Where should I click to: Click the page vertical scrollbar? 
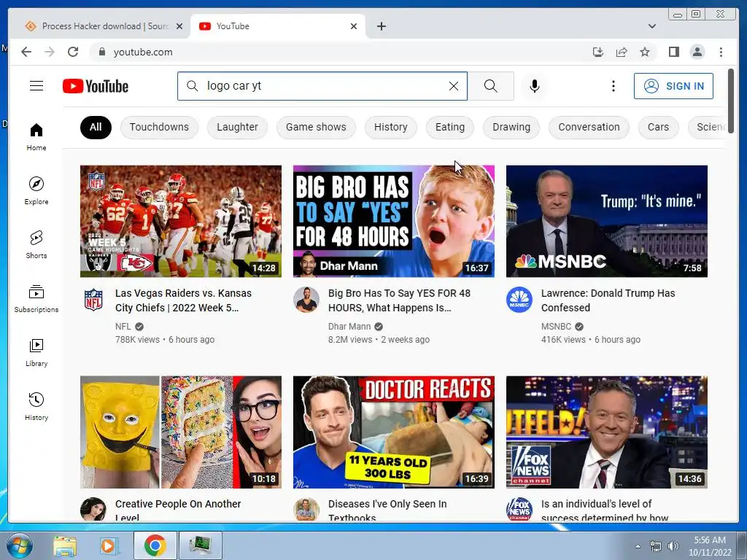tap(730, 101)
